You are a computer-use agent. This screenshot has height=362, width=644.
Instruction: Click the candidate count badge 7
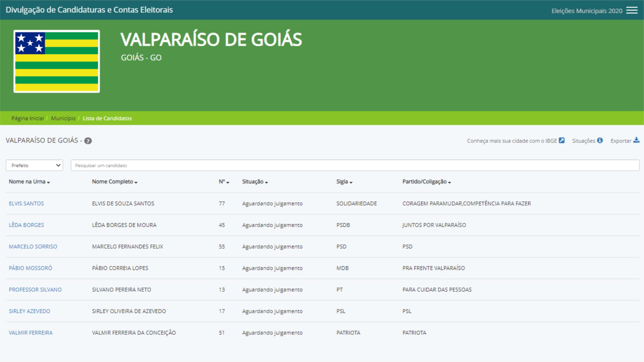[88, 141]
